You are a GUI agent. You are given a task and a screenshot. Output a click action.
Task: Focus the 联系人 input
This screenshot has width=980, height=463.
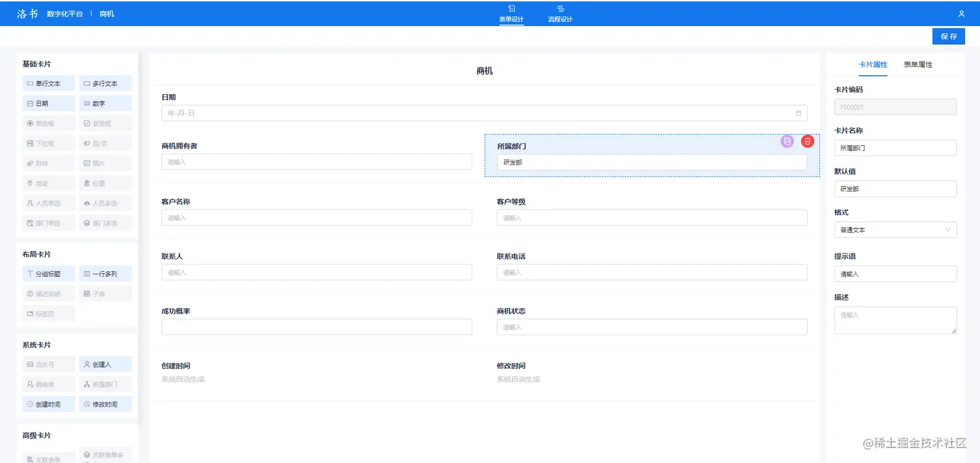pyautogui.click(x=317, y=272)
